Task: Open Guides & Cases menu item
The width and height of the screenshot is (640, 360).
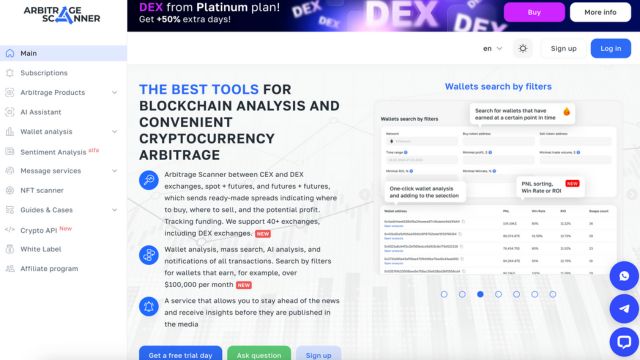Action: 47,210
